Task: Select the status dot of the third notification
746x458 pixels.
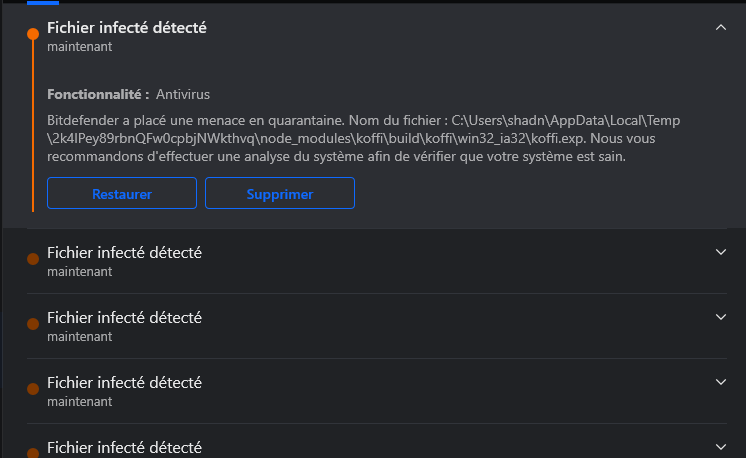Action: (33, 324)
